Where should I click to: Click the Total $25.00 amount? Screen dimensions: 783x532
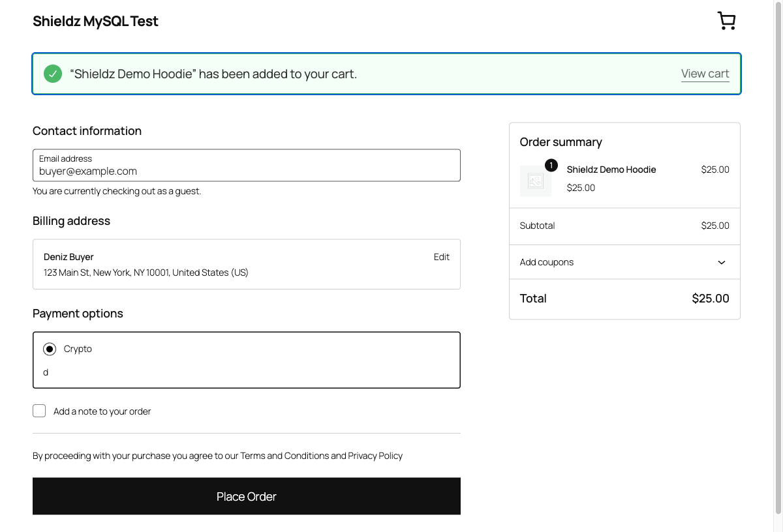point(711,299)
